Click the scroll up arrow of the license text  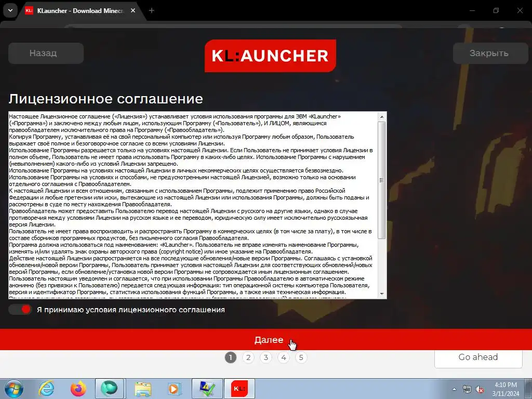(382, 117)
